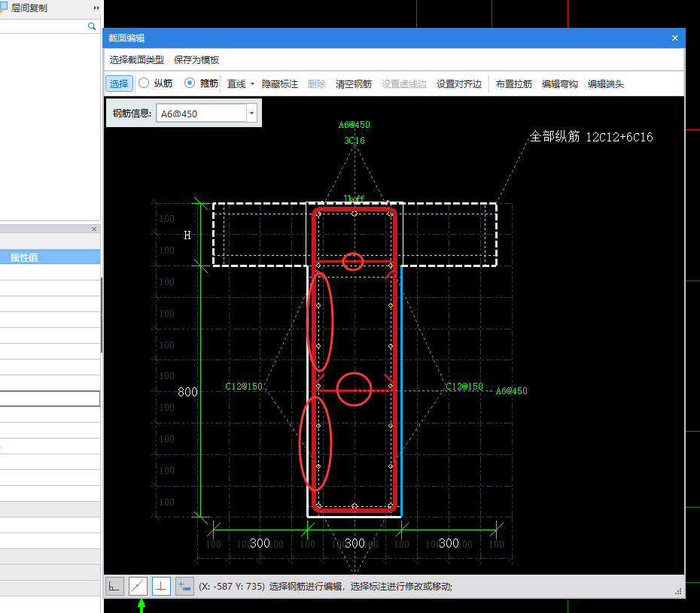This screenshot has height=613, width=700.
Task: Click the resize grip at dialog corner
Action: (678, 592)
